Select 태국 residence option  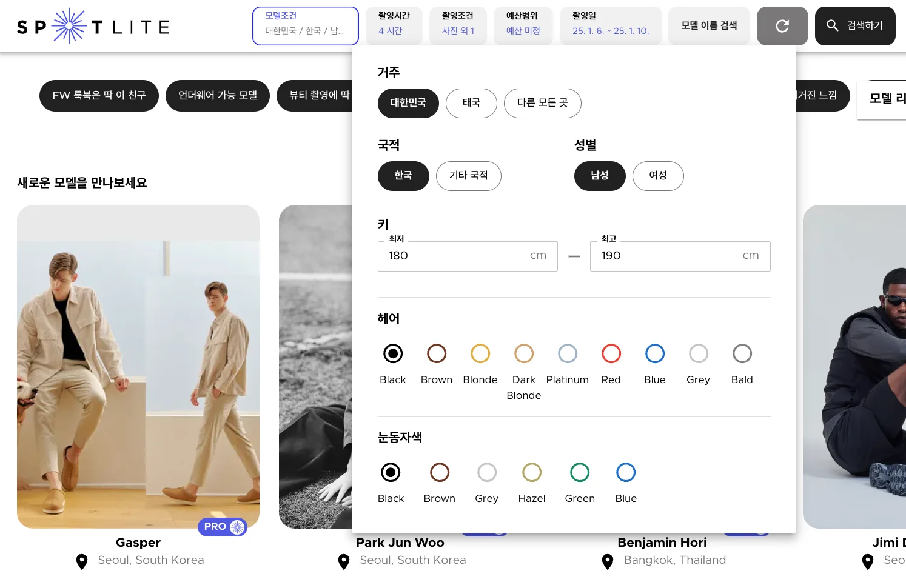pos(471,103)
